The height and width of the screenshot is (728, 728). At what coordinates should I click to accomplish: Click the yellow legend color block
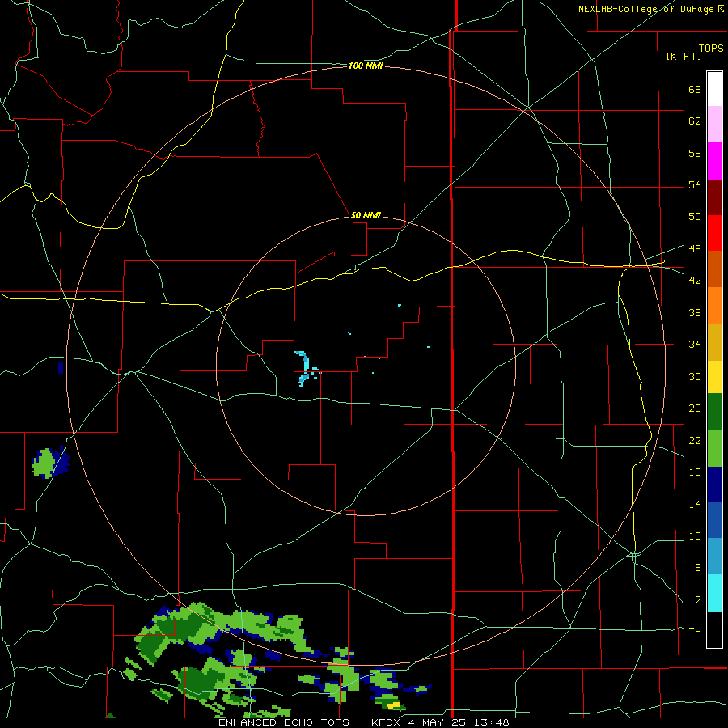[714, 377]
